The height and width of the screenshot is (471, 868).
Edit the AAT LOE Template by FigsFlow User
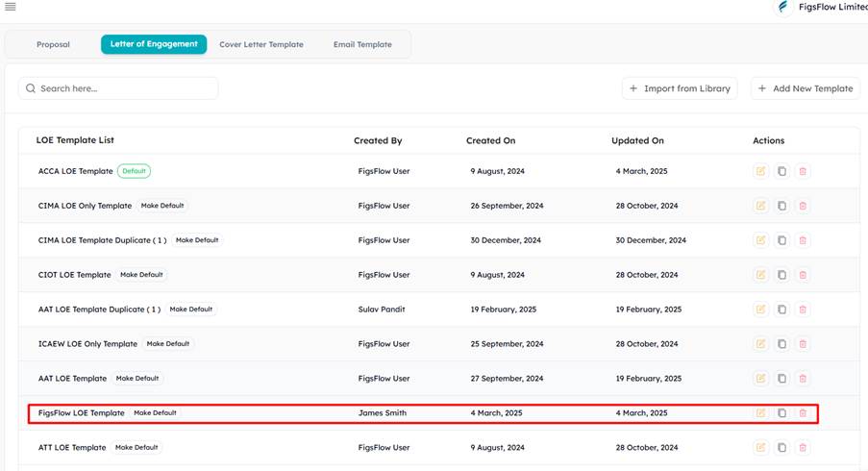coord(760,379)
